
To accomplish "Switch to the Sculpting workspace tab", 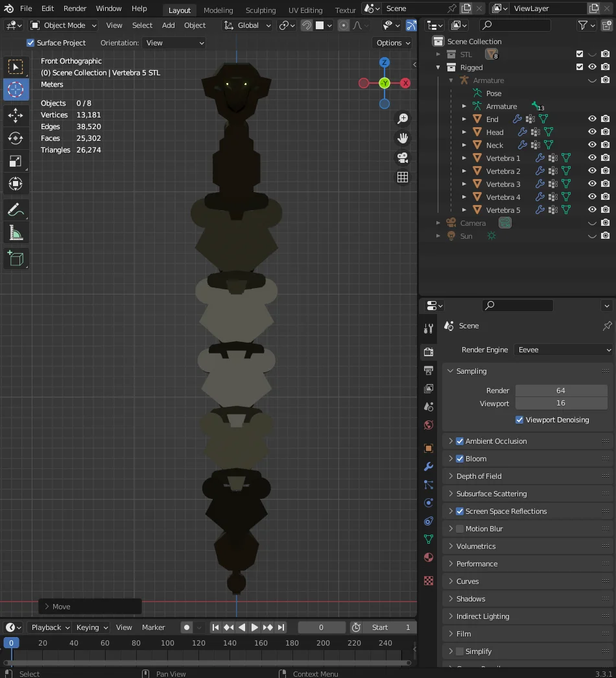I will click(x=261, y=10).
